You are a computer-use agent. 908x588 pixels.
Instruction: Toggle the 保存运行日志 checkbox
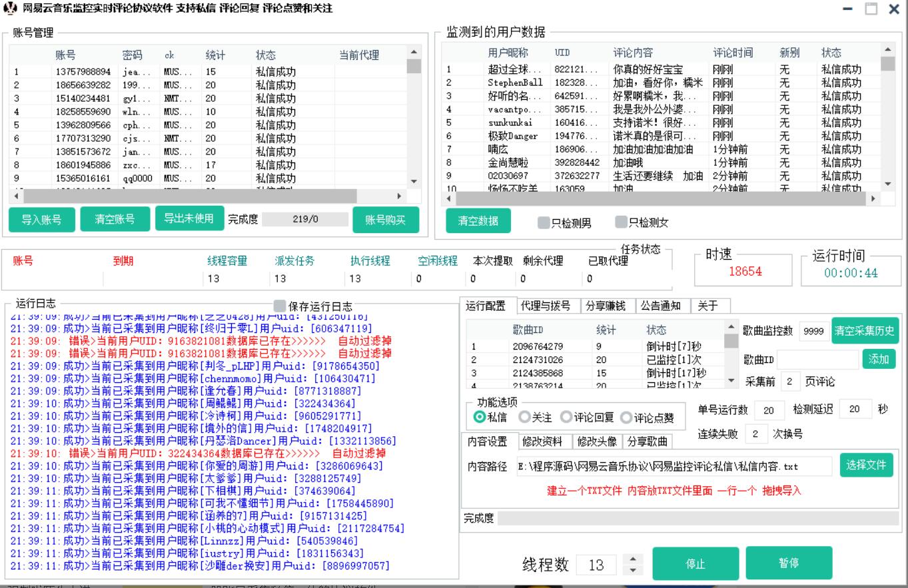[280, 306]
